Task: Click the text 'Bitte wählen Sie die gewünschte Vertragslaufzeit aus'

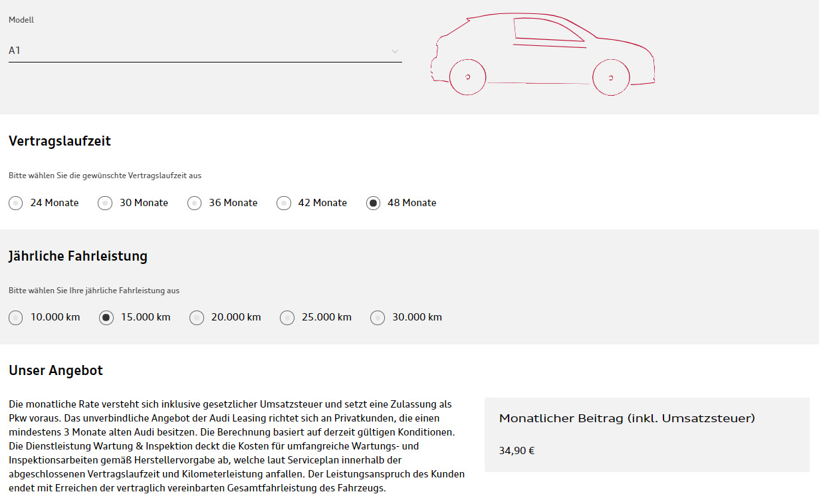Action: coord(105,176)
